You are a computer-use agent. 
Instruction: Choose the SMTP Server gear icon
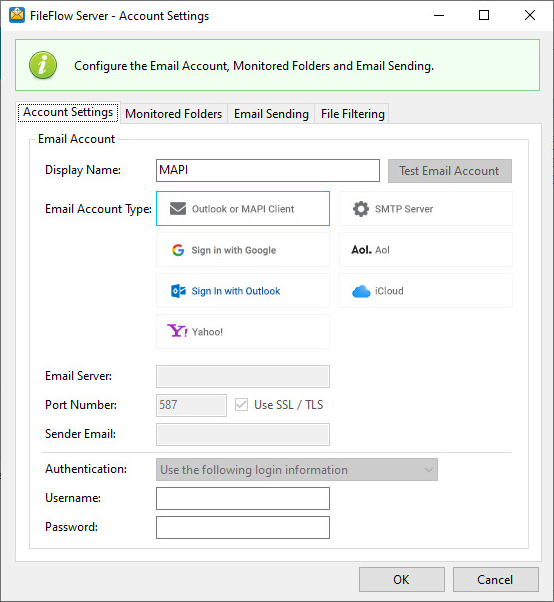coord(361,209)
